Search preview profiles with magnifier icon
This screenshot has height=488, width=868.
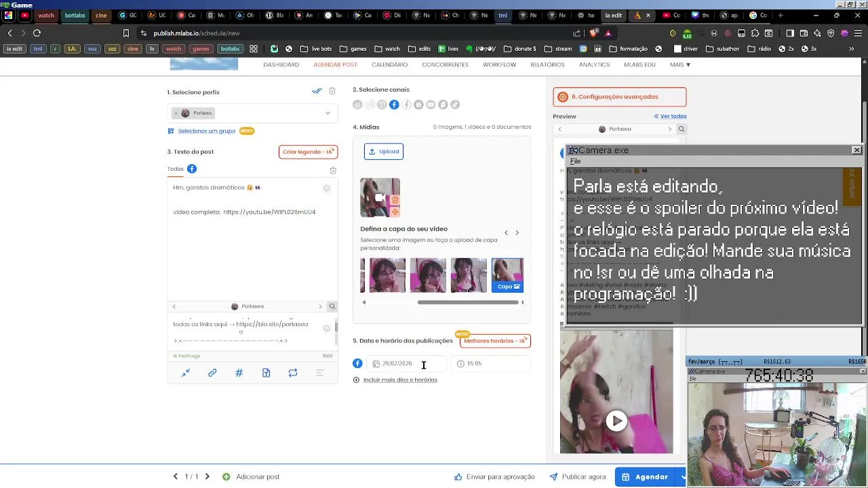(682, 129)
